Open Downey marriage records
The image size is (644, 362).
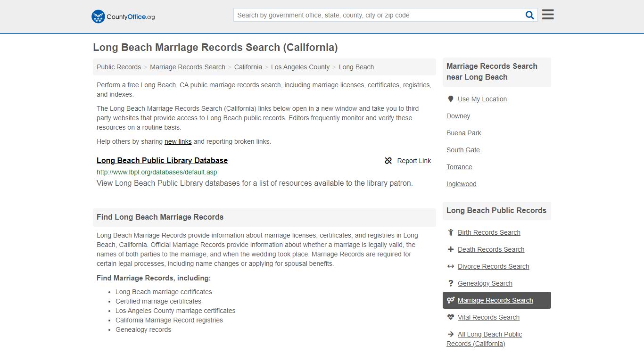point(458,116)
